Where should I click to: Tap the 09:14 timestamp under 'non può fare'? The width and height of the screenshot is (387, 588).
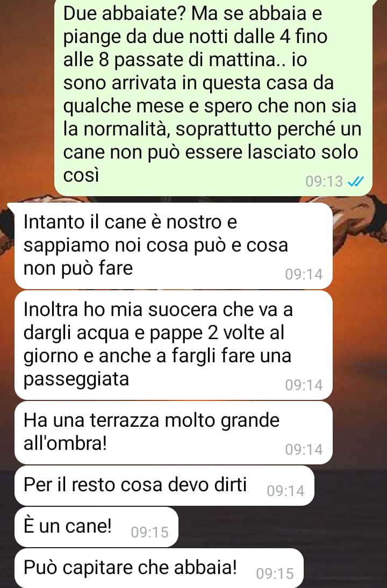pos(304,274)
